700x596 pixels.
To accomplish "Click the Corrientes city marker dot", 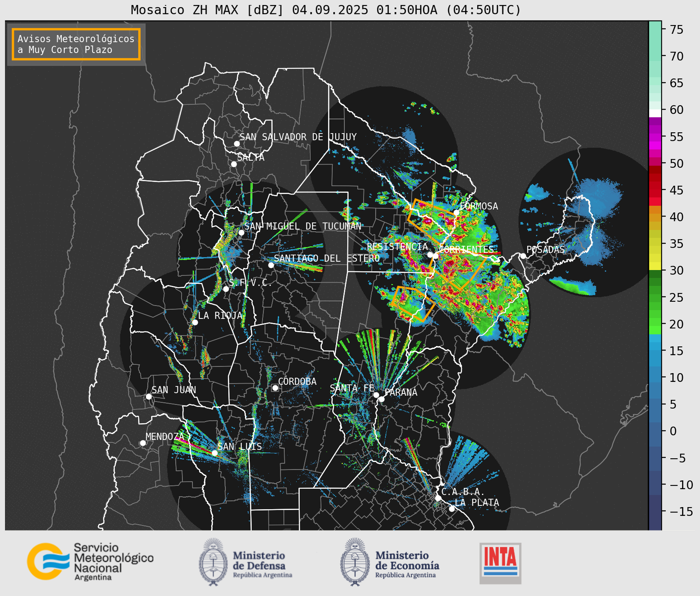I will pos(435,256).
